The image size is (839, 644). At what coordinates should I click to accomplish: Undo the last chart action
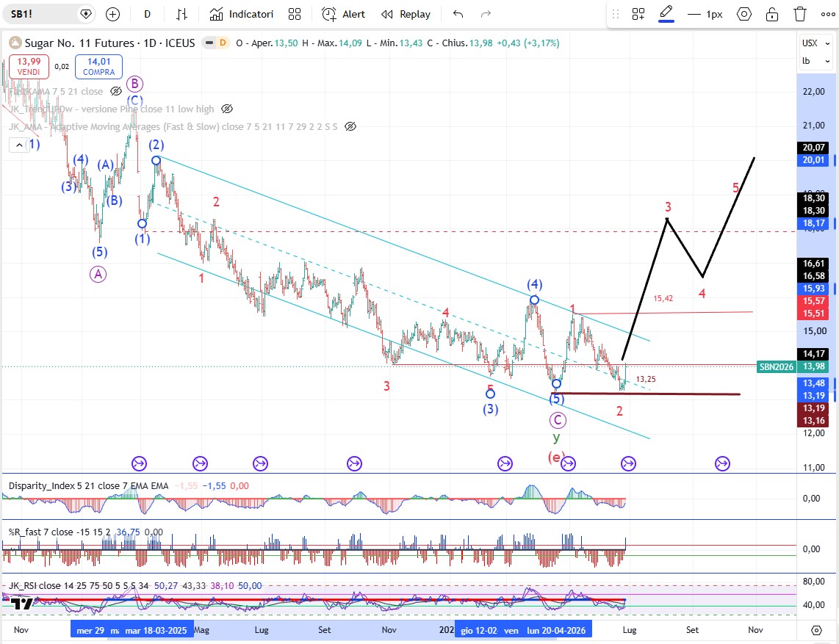click(x=458, y=15)
